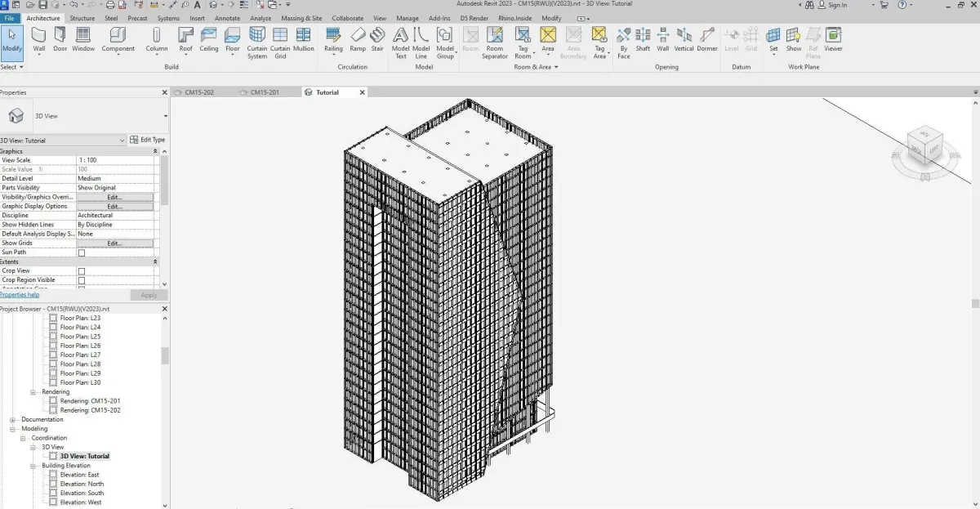Check the Floor Plan: L23 box
Image resolution: width=980 pixels, height=509 pixels.
click(x=54, y=318)
